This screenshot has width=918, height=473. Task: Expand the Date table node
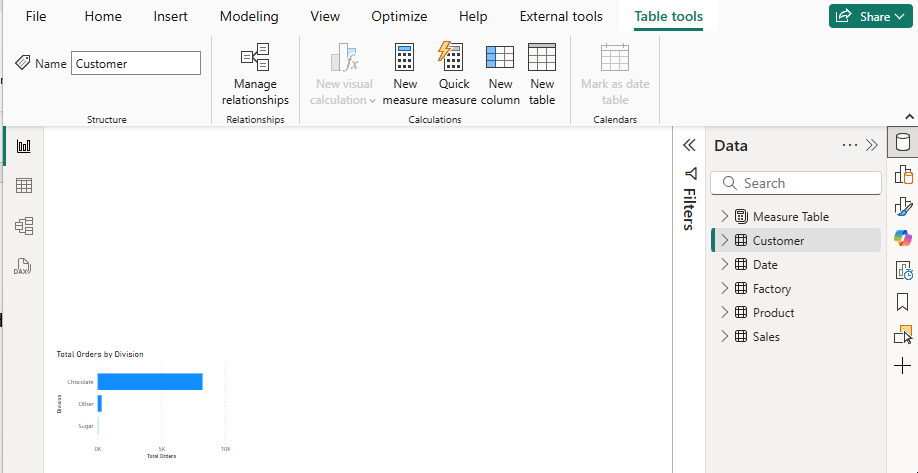coord(725,265)
